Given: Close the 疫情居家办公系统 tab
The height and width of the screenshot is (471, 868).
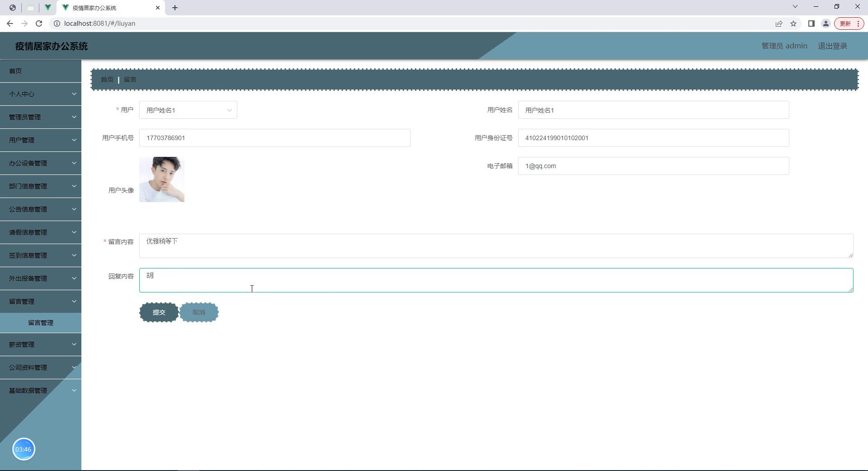Looking at the screenshot, I should tap(158, 8).
